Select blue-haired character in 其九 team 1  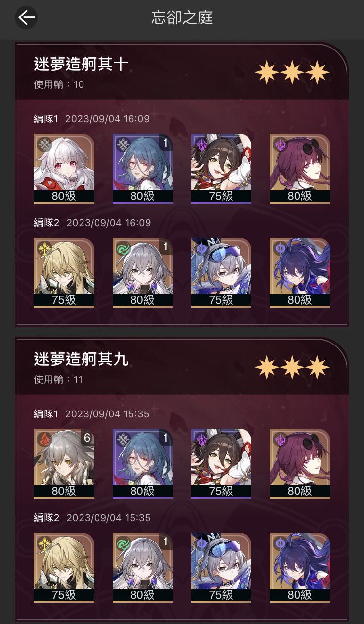[x=143, y=464]
